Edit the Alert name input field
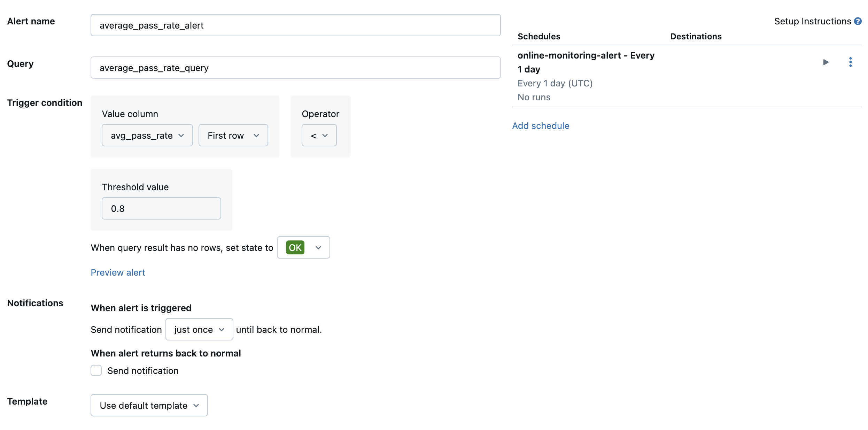The width and height of the screenshot is (868, 430). (296, 25)
